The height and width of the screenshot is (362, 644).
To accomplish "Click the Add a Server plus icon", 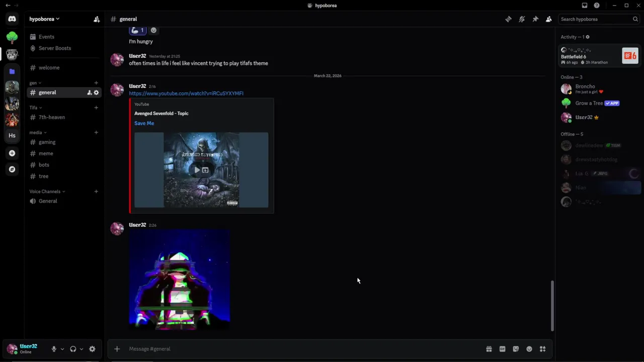I will point(12,153).
